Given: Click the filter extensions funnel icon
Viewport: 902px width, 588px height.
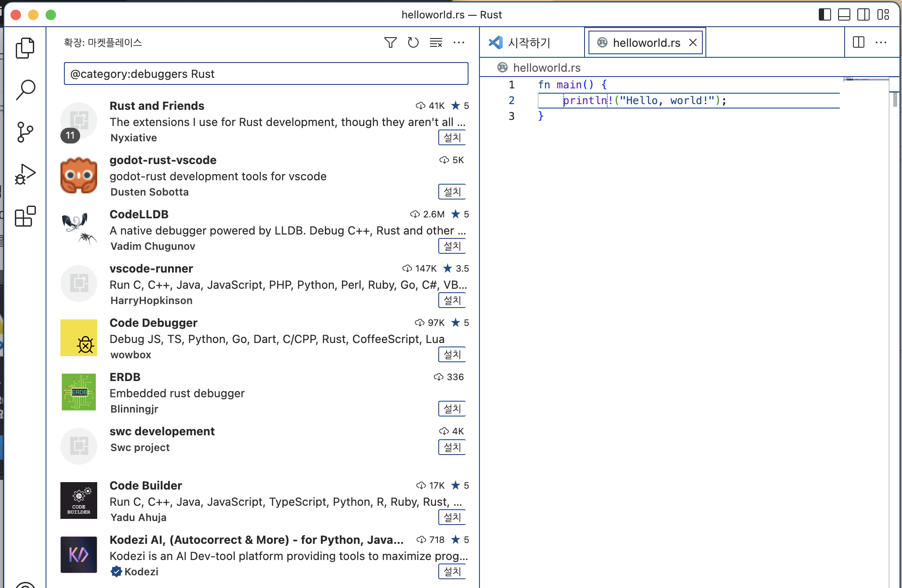Looking at the screenshot, I should coord(390,42).
